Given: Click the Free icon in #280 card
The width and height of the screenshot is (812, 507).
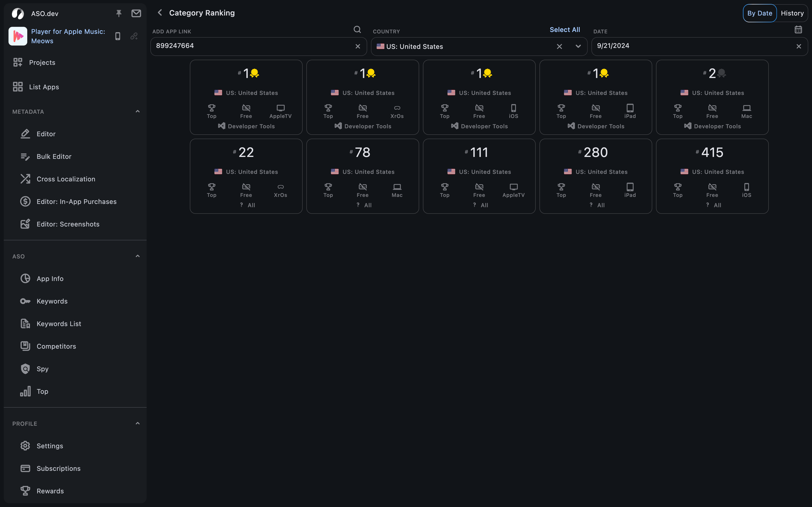Looking at the screenshot, I should [x=596, y=187].
